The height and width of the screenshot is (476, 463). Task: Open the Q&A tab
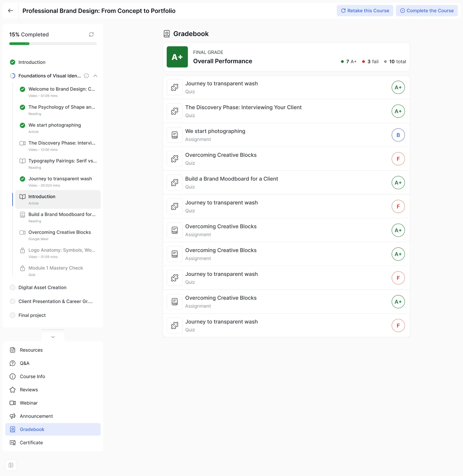(53, 364)
